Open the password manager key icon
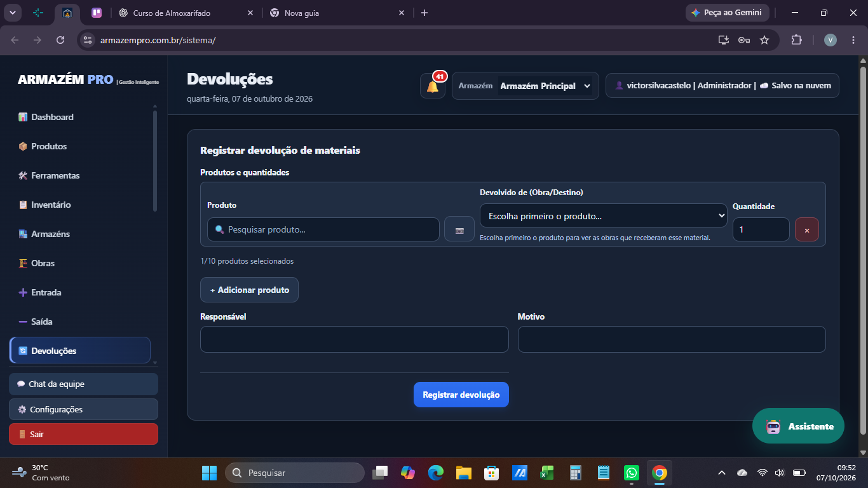This screenshot has height=488, width=868. point(744,40)
